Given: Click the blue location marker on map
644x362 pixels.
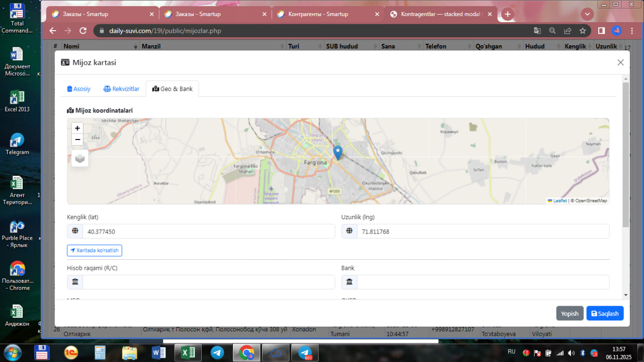Looking at the screenshot, I should click(338, 152).
